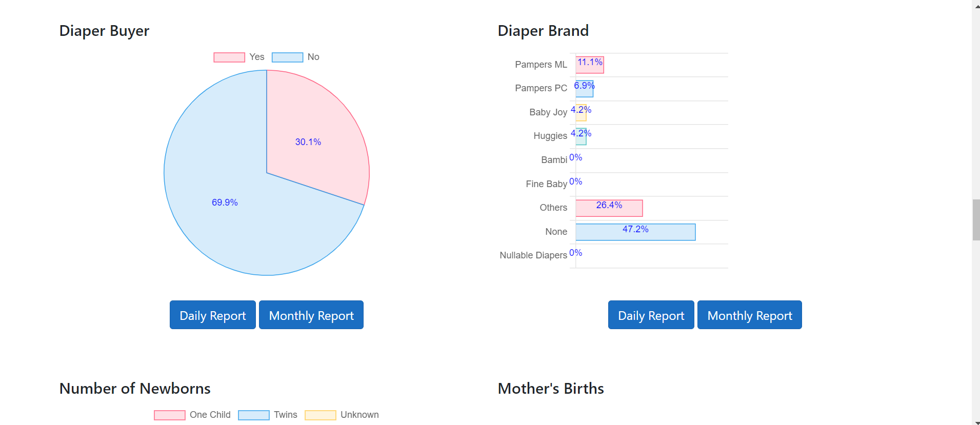Click Daily Report under Diaper Buyer
980x425 pixels.
[212, 315]
